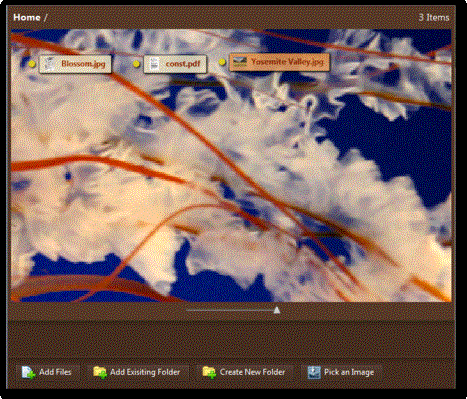467x399 pixels.
Task: Toggle the yellow dot beside const.pdf
Action: click(x=136, y=64)
